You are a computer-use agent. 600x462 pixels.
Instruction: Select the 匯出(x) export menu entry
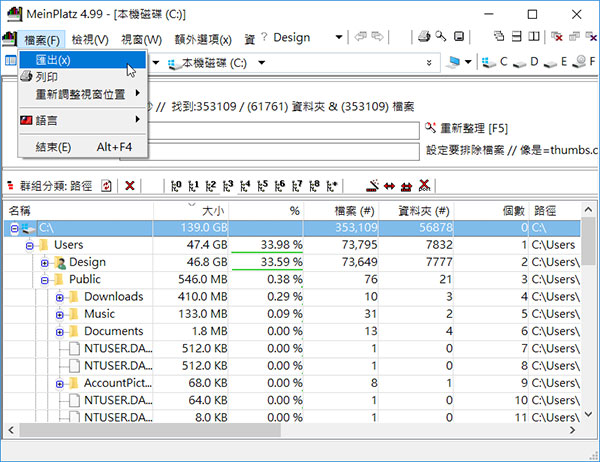[82, 60]
